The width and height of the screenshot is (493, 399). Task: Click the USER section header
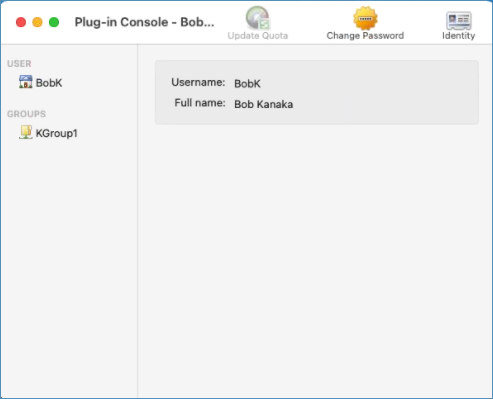(x=19, y=64)
